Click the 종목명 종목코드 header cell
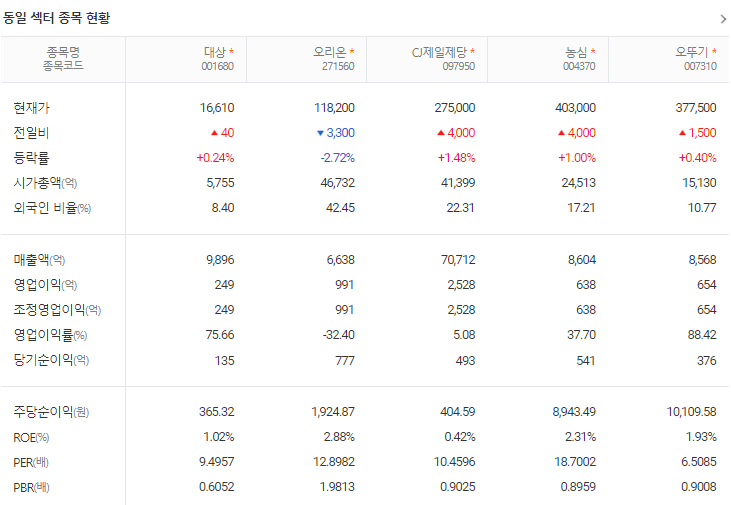 [63, 59]
